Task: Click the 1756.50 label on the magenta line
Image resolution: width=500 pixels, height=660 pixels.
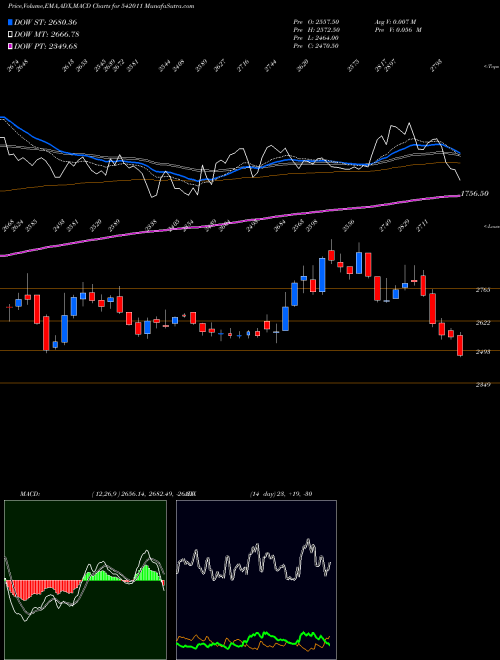Action: click(474, 194)
